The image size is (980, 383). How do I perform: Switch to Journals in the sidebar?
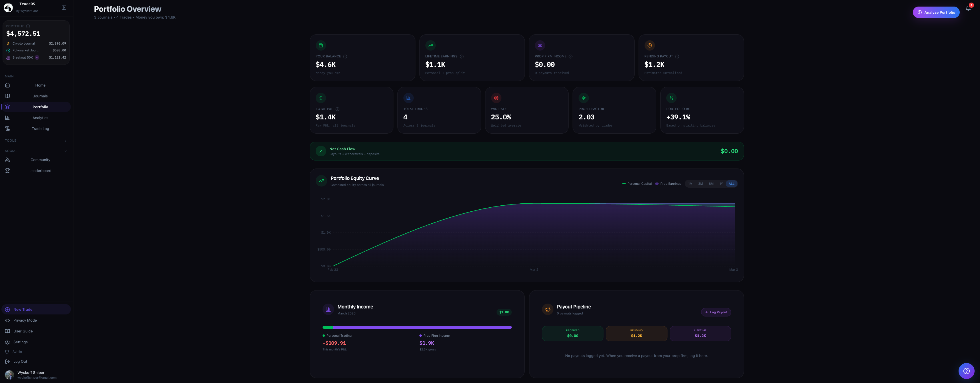(x=40, y=96)
